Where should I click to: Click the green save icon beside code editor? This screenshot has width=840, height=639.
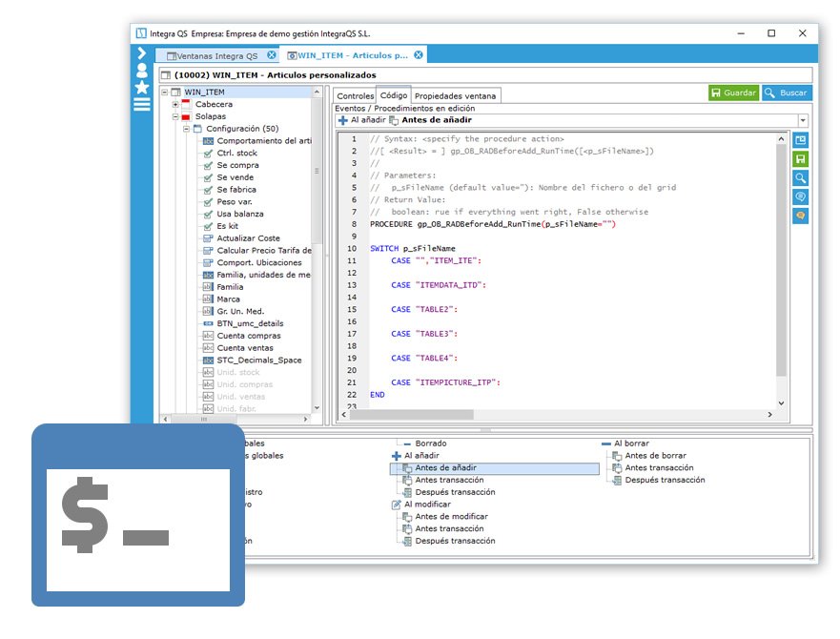coord(800,159)
